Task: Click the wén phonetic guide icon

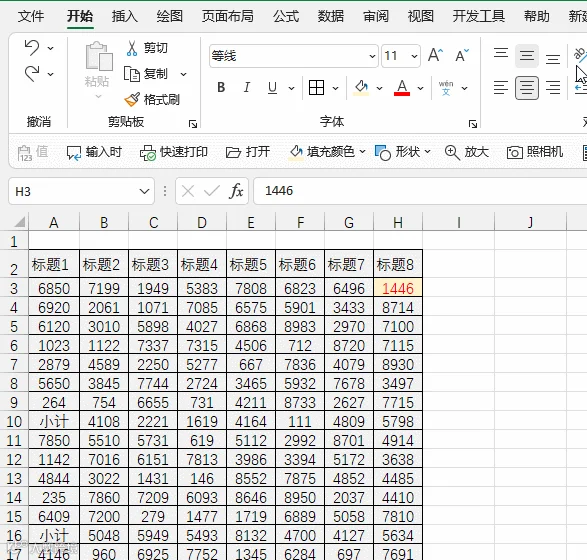Action: (446, 88)
